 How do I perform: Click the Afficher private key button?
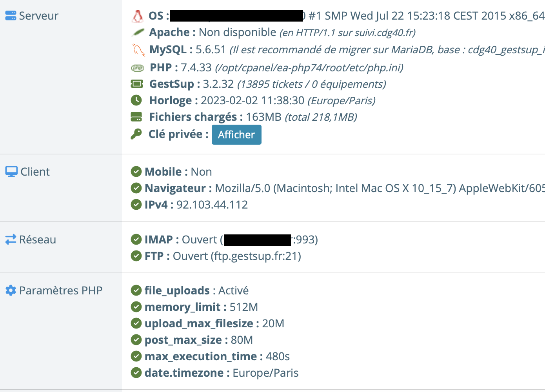[x=236, y=134]
